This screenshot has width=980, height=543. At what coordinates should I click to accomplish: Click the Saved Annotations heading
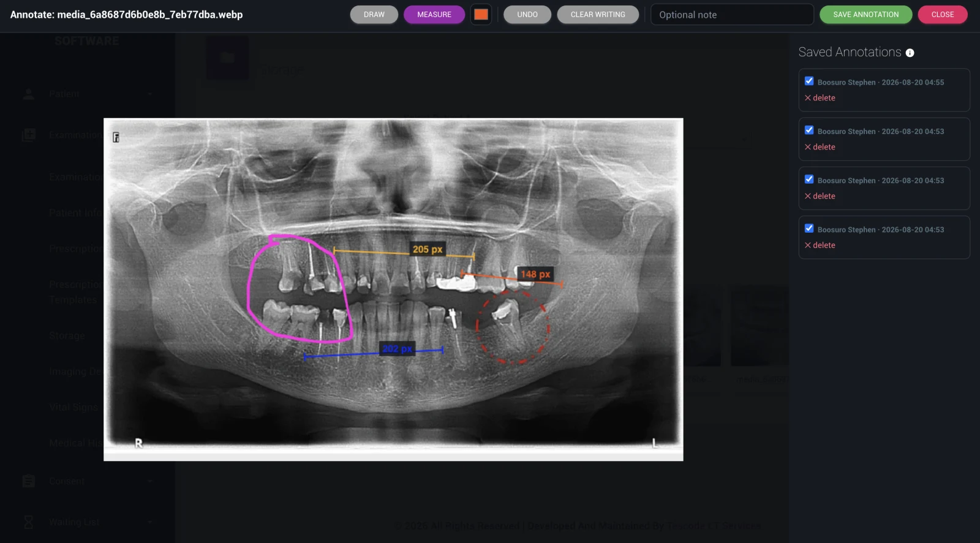click(x=850, y=52)
